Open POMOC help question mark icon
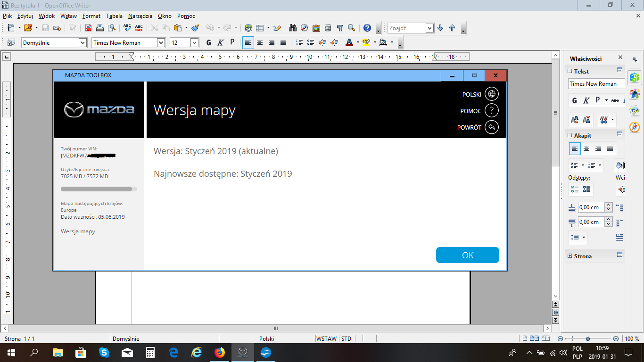 click(492, 111)
